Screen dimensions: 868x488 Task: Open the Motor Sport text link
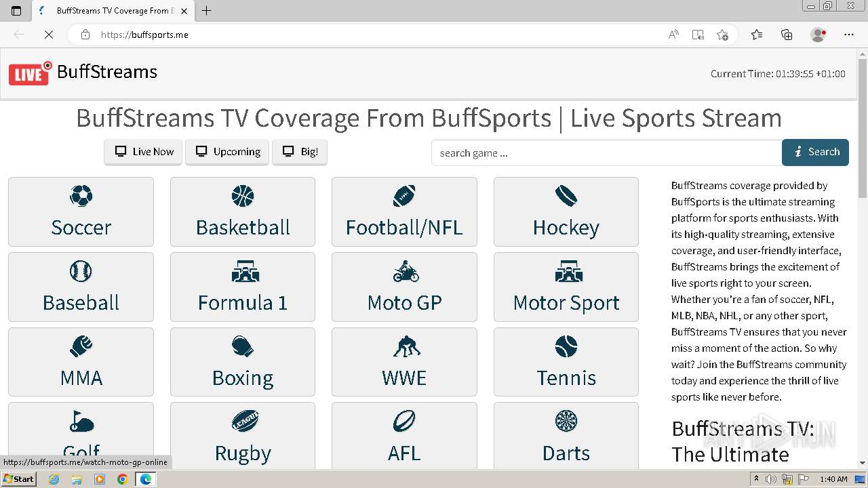pos(566,303)
